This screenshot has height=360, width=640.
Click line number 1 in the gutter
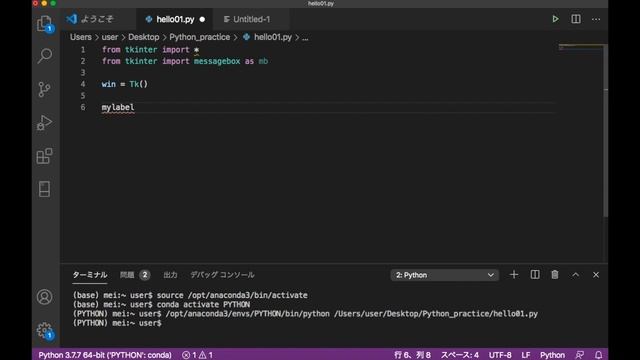[x=83, y=50]
